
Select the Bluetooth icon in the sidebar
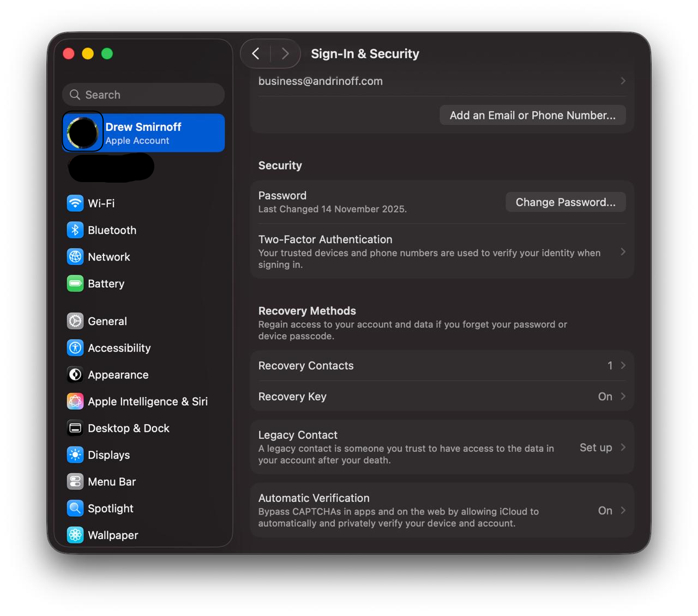click(75, 230)
